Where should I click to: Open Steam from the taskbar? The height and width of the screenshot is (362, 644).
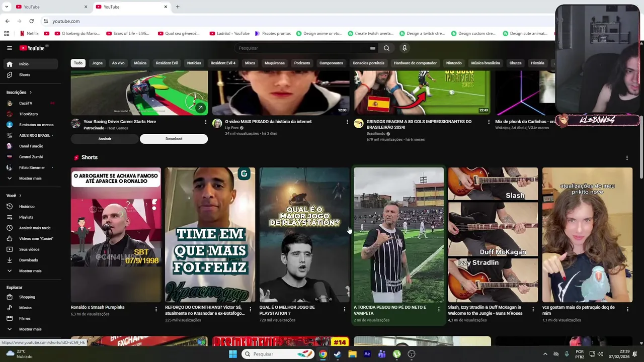tap(338, 354)
